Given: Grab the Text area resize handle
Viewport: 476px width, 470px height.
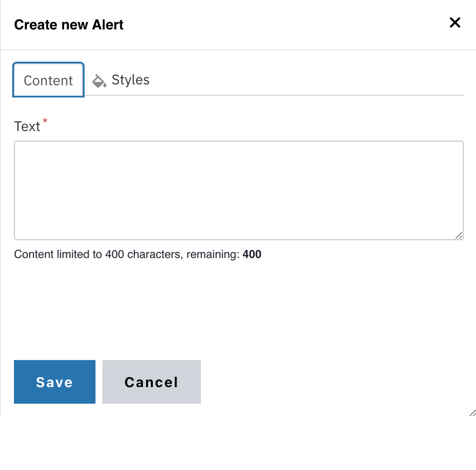Looking at the screenshot, I should 459,236.
